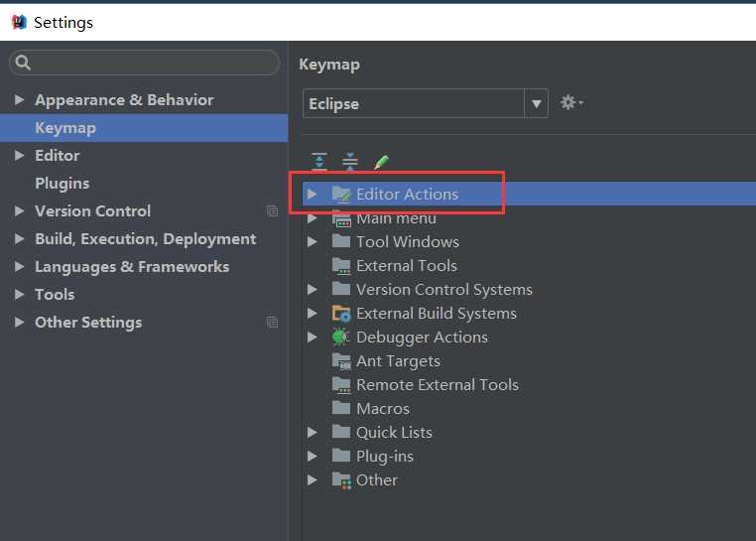Screen dimensions: 756x541
Task: Click the Ant Targets folder icon
Action: pos(341,361)
